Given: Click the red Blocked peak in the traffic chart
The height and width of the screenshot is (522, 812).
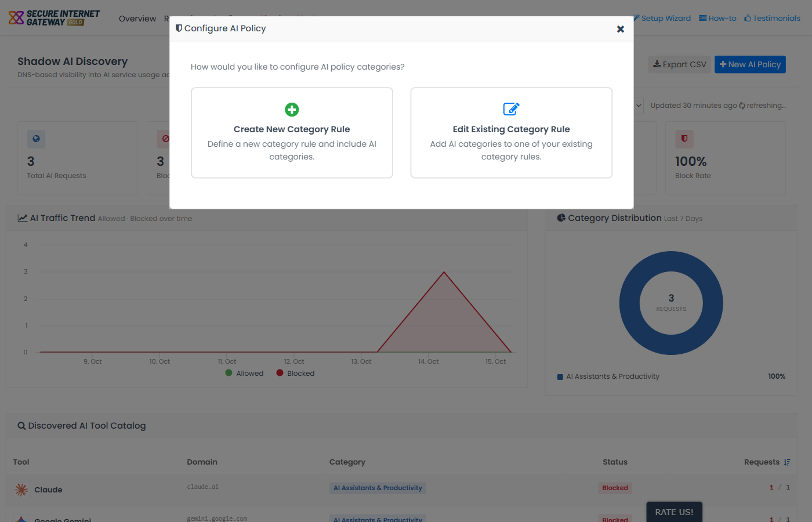Looking at the screenshot, I should (x=444, y=273).
